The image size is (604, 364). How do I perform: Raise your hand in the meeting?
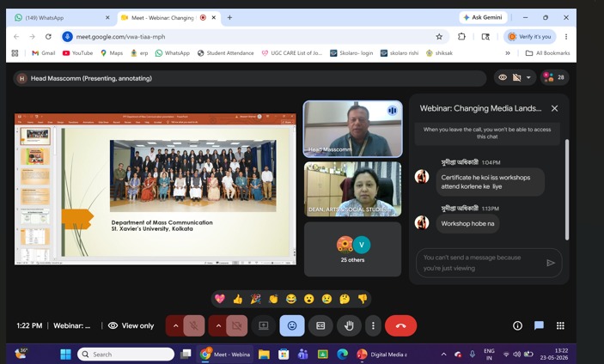coord(349,325)
